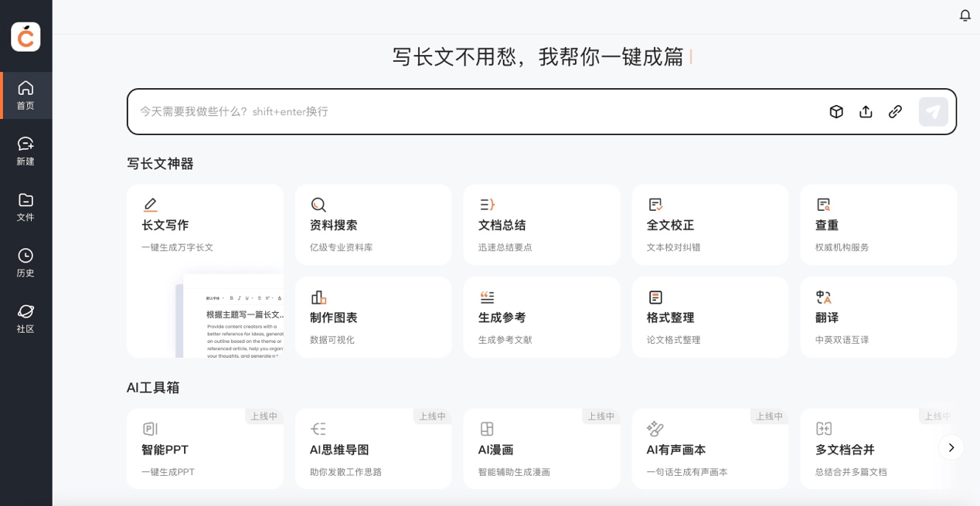Click the AI漫画 icon

[487, 429]
